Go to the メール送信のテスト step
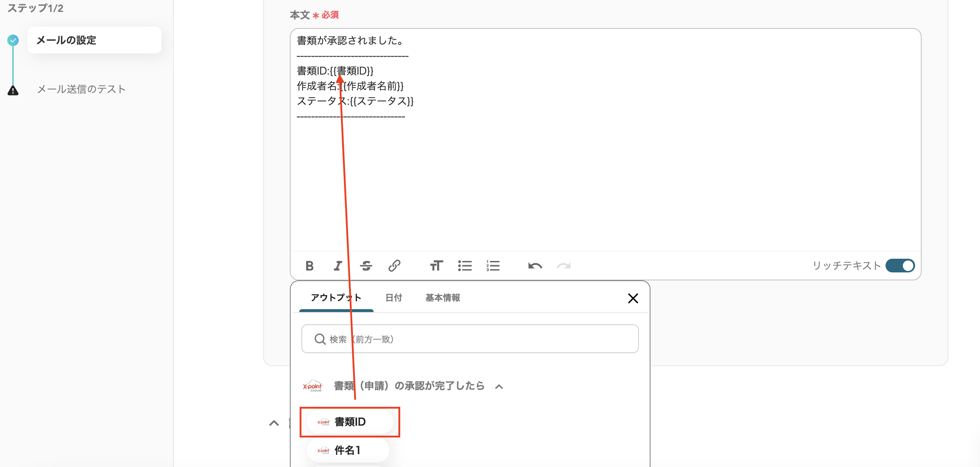 tap(81, 89)
